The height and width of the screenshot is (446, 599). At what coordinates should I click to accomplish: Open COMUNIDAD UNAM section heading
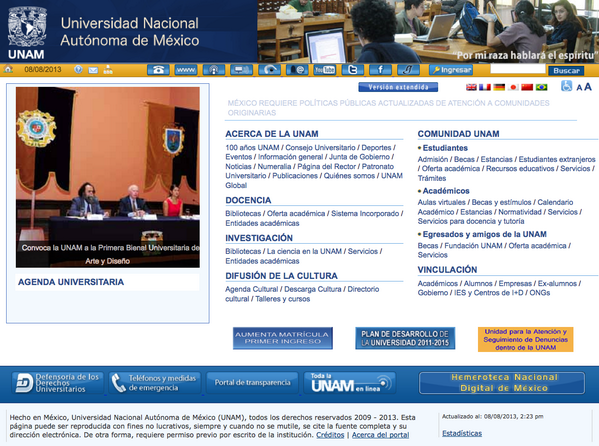pyautogui.click(x=458, y=134)
